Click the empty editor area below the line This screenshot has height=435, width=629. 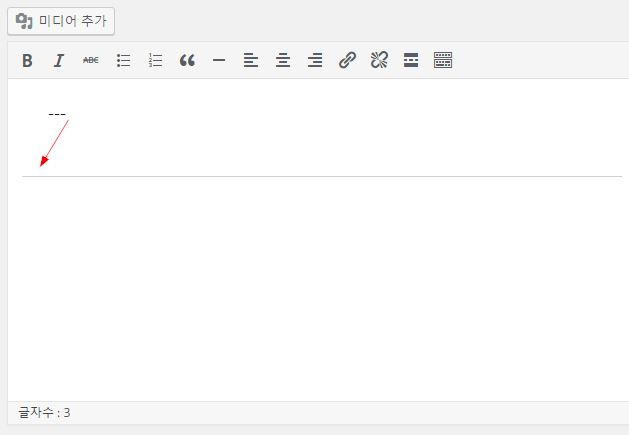point(320,290)
